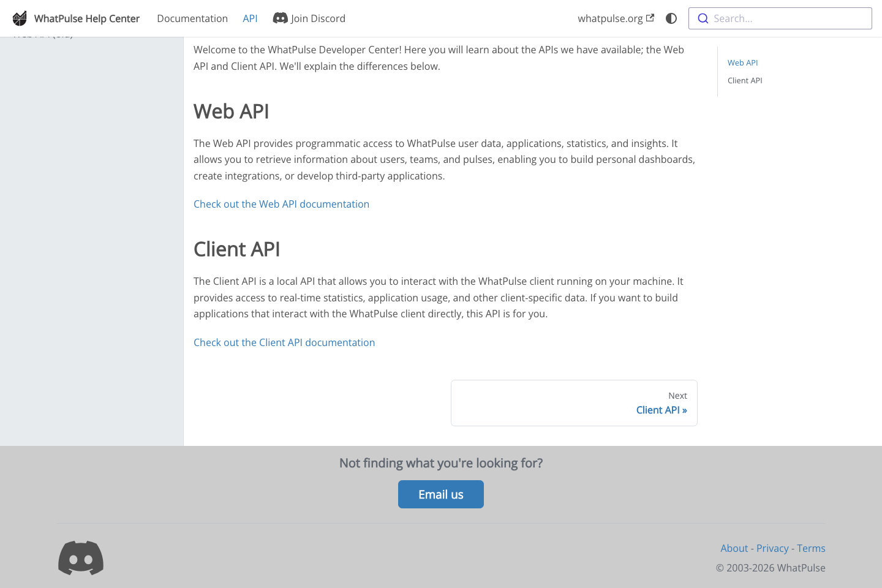882x588 pixels.
Task: Open the Privacy page in the footer
Action: pos(772,548)
